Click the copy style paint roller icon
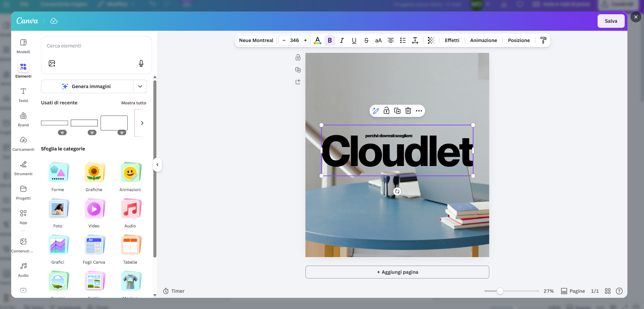 click(543, 40)
